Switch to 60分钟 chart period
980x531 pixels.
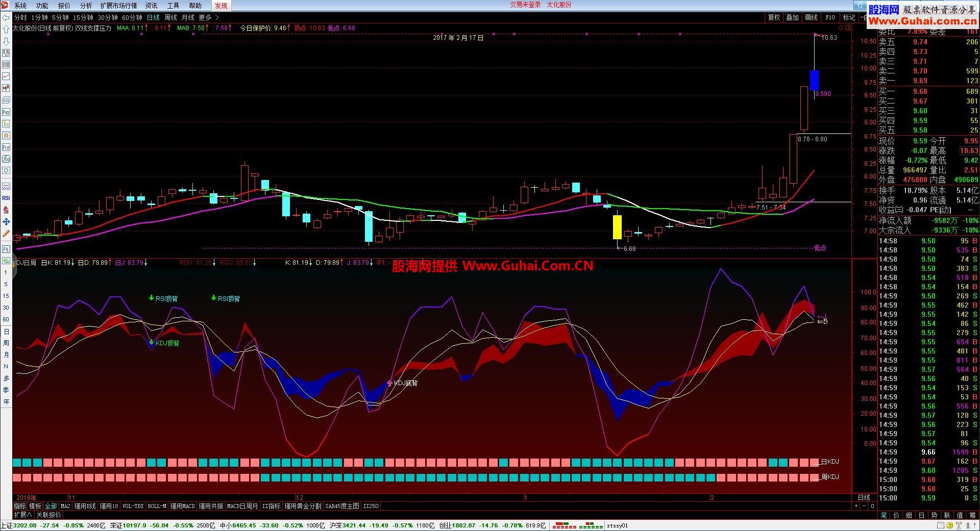tap(132, 17)
